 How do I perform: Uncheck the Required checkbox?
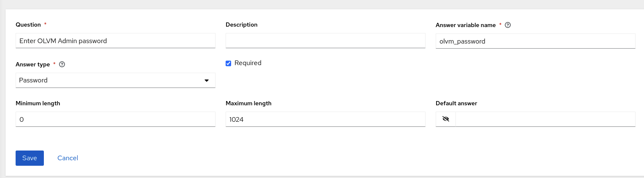click(x=229, y=63)
